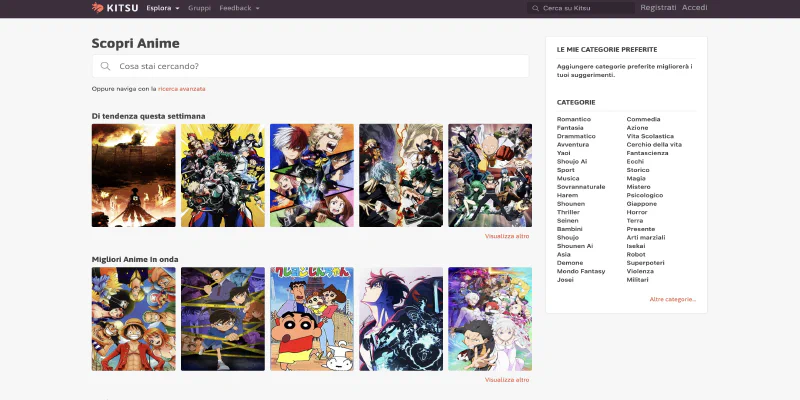Focus the 'Cerca su Kitsu' search box
The width and height of the screenshot is (800, 400).
pyautogui.click(x=585, y=8)
